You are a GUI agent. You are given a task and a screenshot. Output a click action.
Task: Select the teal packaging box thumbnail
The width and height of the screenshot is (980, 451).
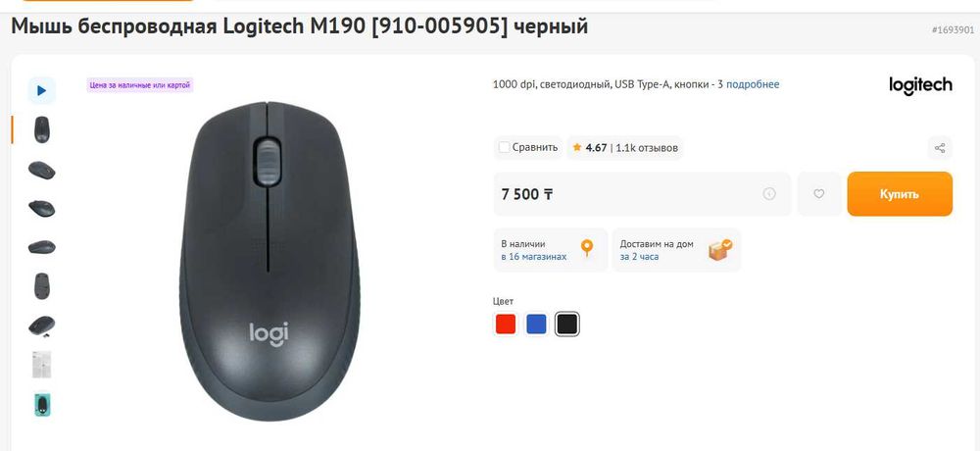(x=42, y=405)
